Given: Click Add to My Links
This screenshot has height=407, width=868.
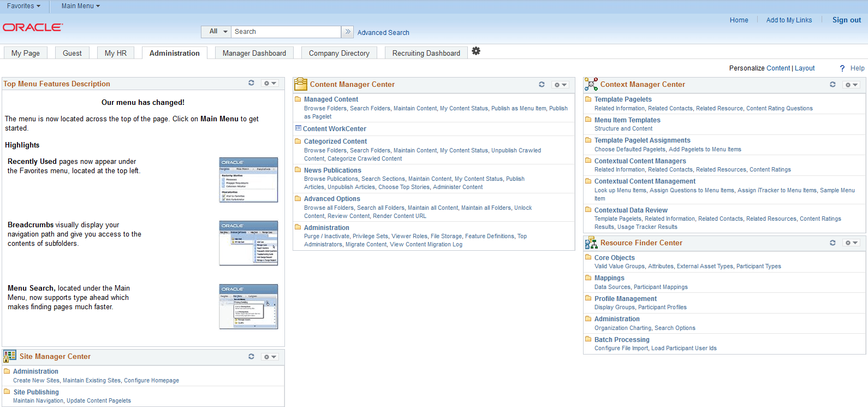Looking at the screenshot, I should click(789, 20).
